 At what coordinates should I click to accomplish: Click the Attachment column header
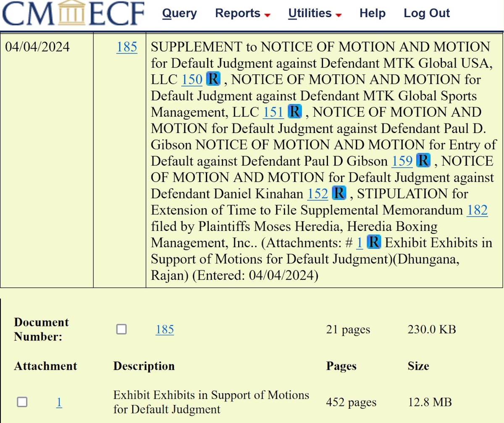tap(46, 366)
